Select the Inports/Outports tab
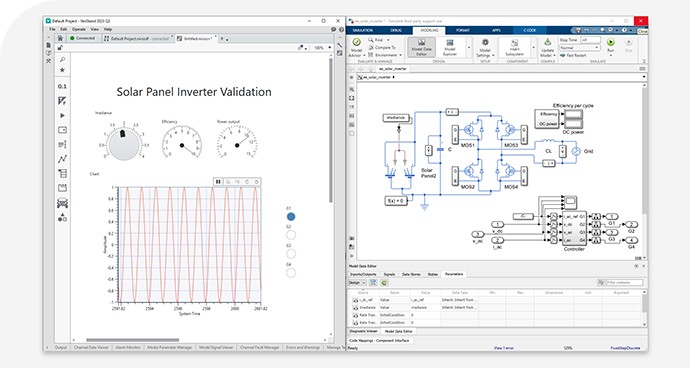 coord(363,274)
